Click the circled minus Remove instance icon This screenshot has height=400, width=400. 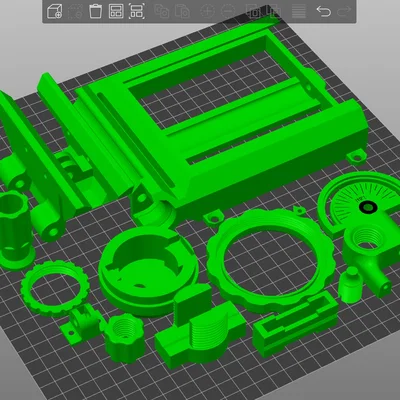point(228,11)
